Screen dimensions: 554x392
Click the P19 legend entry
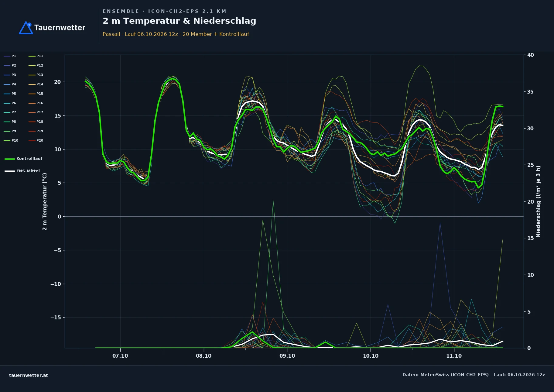(36, 131)
